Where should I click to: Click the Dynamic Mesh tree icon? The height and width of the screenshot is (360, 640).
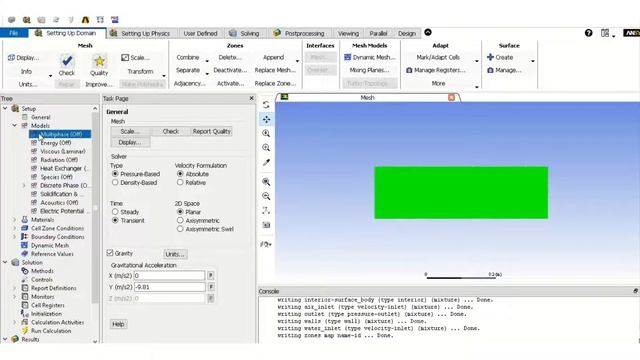coord(24,245)
